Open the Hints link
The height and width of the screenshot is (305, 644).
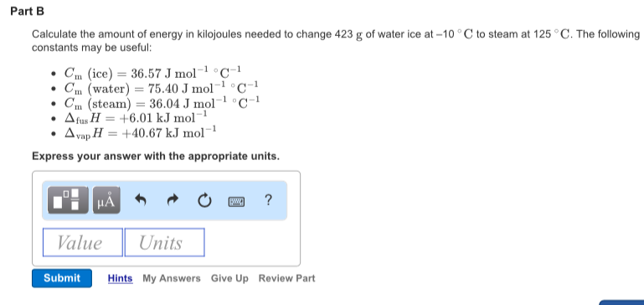click(121, 278)
